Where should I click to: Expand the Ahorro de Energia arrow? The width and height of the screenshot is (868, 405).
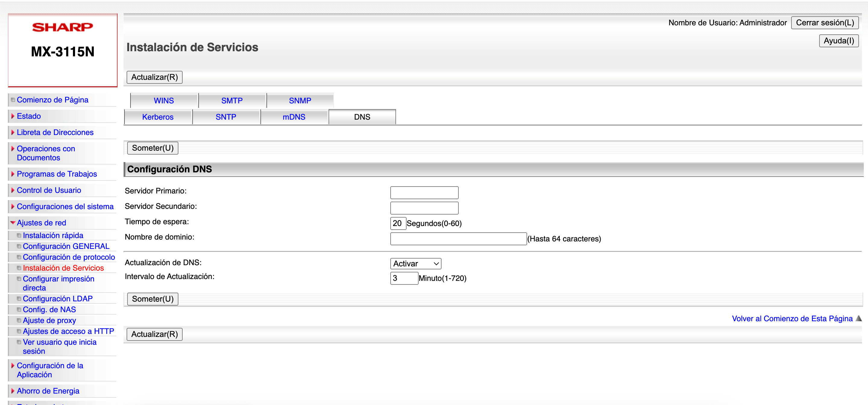tap(13, 391)
